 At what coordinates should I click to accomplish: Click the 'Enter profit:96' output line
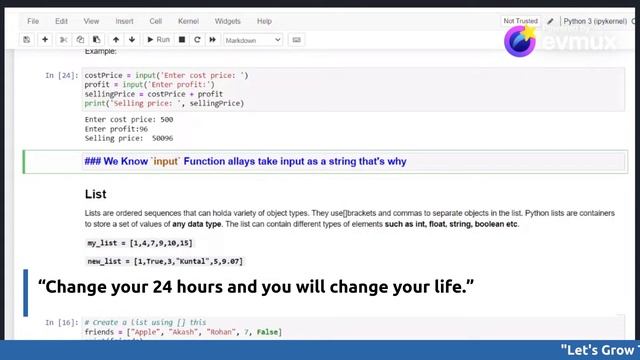click(116, 129)
